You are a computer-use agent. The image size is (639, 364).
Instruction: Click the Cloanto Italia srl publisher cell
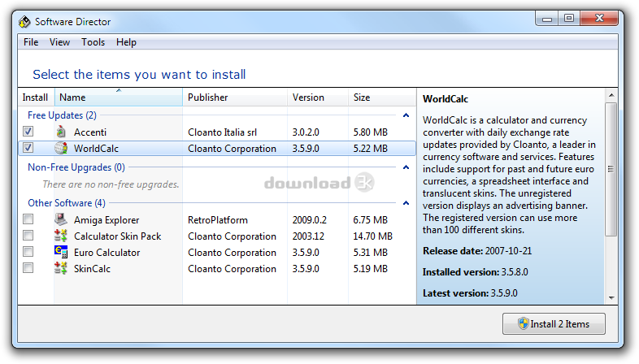(222, 132)
